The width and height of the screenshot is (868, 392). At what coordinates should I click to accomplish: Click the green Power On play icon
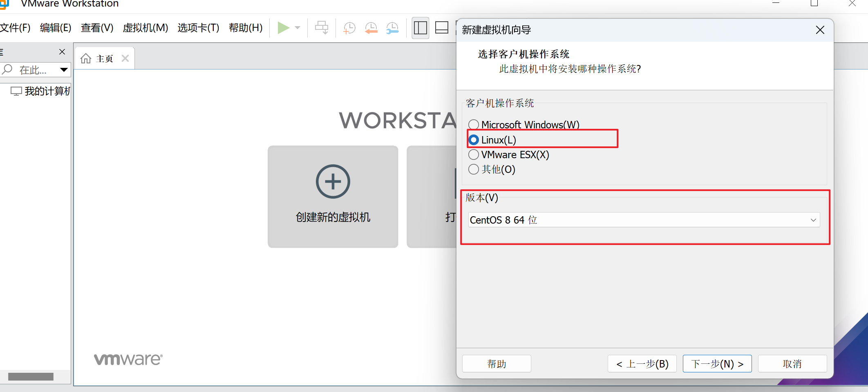pos(283,28)
